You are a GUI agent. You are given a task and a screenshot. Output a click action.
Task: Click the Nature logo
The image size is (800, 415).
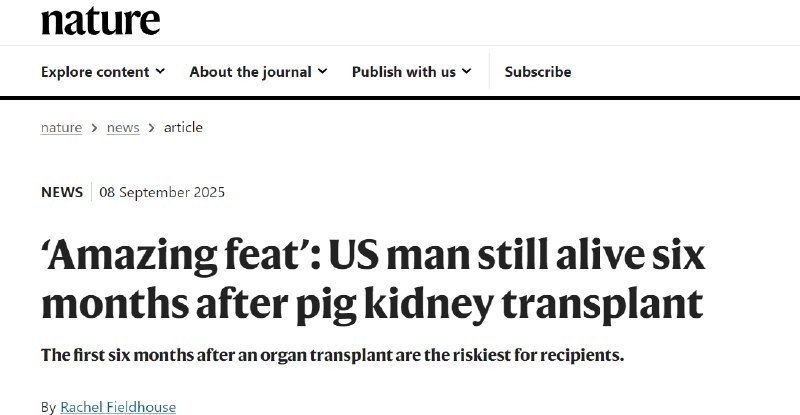[100, 19]
